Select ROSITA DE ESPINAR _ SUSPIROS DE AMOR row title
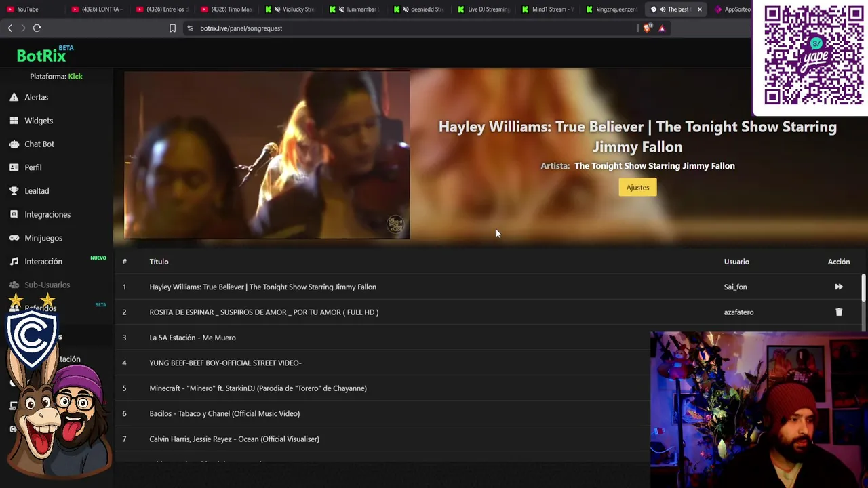The image size is (868, 488). coord(264,312)
